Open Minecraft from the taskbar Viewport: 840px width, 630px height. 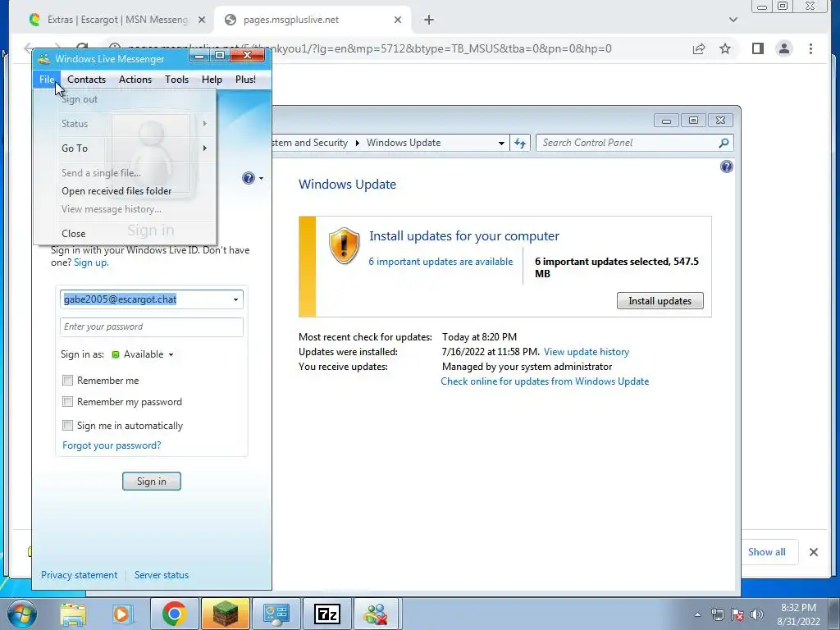pyautogui.click(x=226, y=614)
